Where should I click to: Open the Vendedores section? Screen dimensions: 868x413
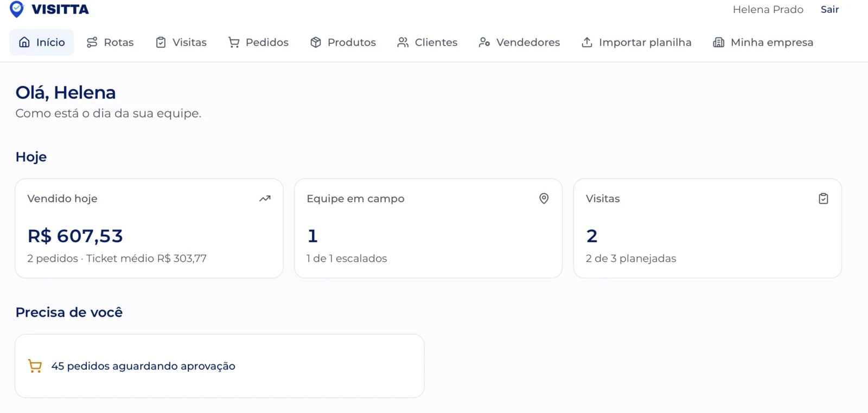[x=519, y=42]
